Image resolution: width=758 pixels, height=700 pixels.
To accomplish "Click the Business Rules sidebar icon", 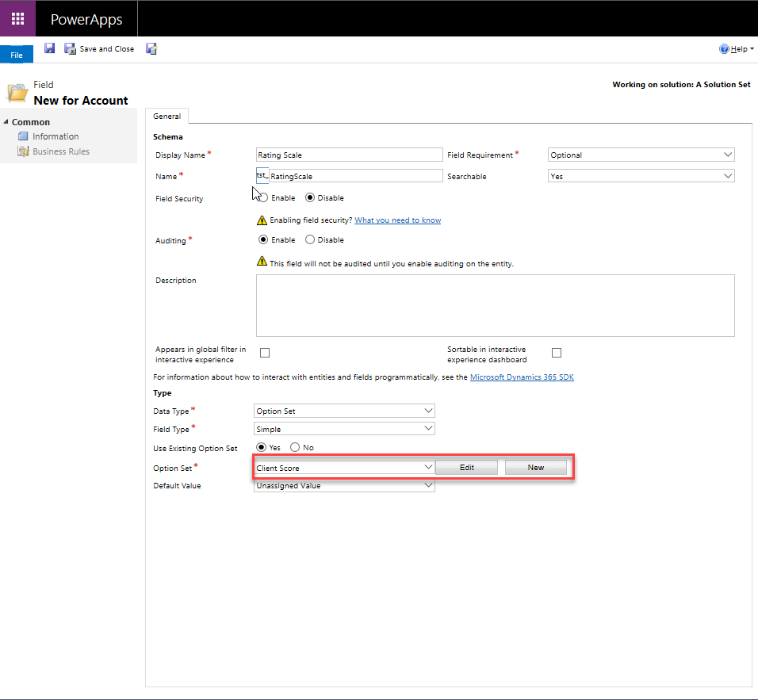I will click(23, 151).
